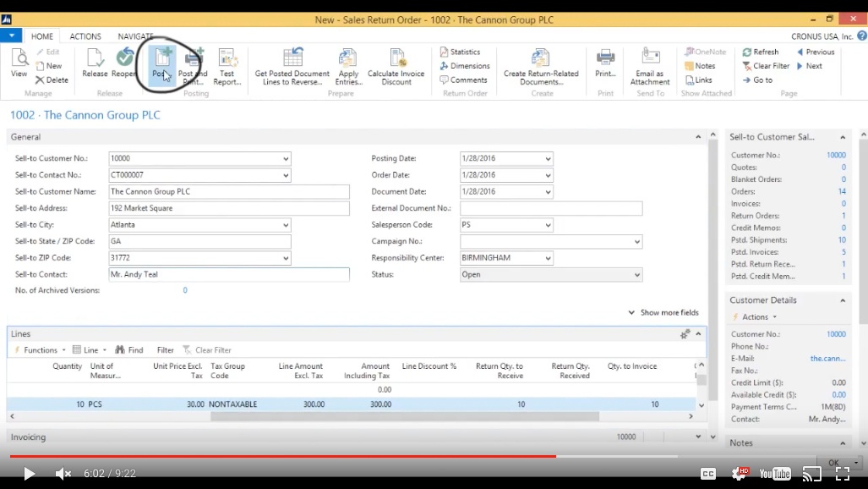Image resolution: width=868 pixels, height=489 pixels.
Task: Open the Orders count 14 link
Action: coord(842,191)
